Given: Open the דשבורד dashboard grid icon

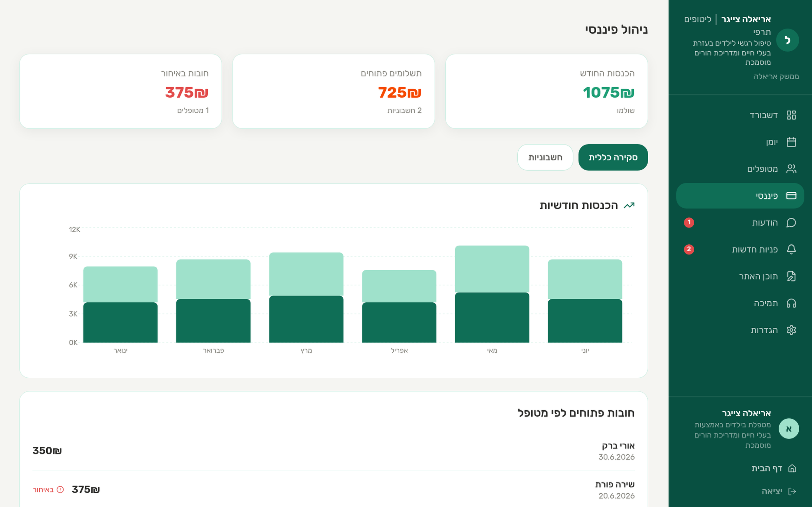Looking at the screenshot, I should pyautogui.click(x=791, y=115).
